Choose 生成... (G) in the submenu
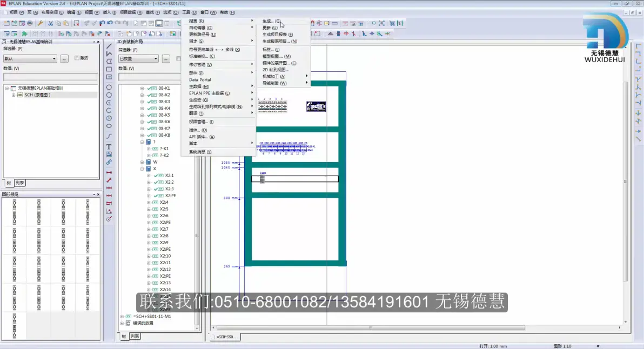Viewport: 644px width, 349px height. (271, 21)
